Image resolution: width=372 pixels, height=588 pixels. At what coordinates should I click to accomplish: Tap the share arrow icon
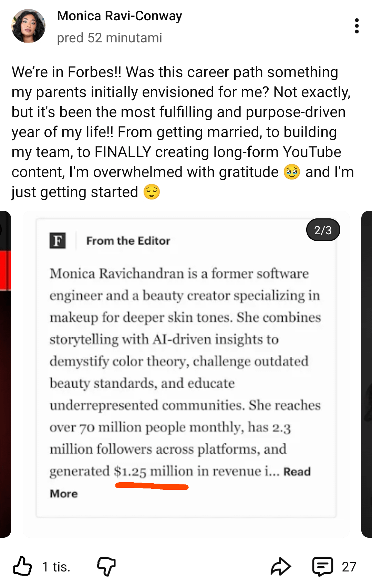coord(281,566)
